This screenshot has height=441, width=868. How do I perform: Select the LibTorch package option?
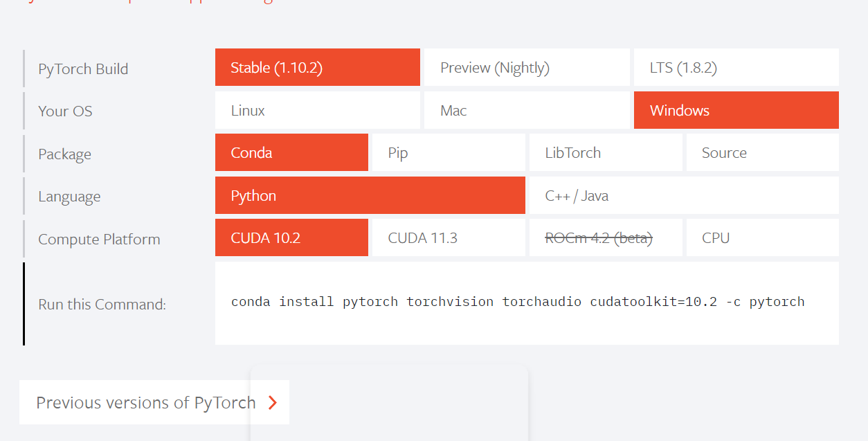pos(606,152)
